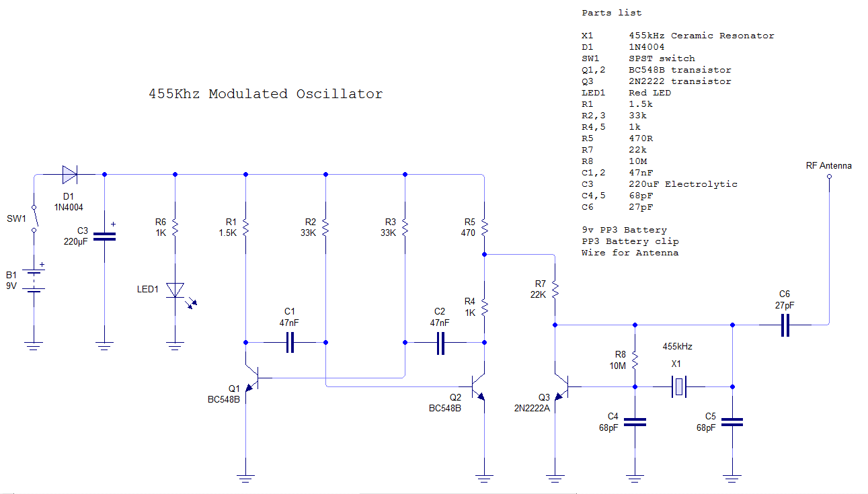The width and height of the screenshot is (868, 494).
Task: Select capacitor C4 68pF symbol
Action: [635, 422]
